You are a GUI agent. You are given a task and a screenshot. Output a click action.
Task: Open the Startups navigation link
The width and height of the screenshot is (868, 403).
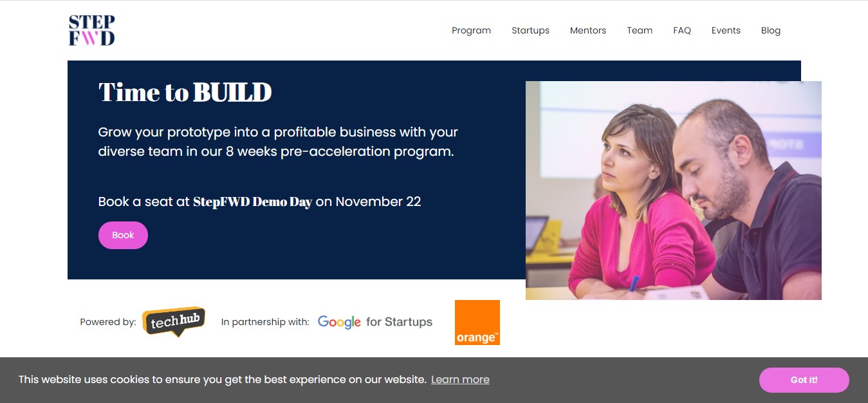[530, 30]
